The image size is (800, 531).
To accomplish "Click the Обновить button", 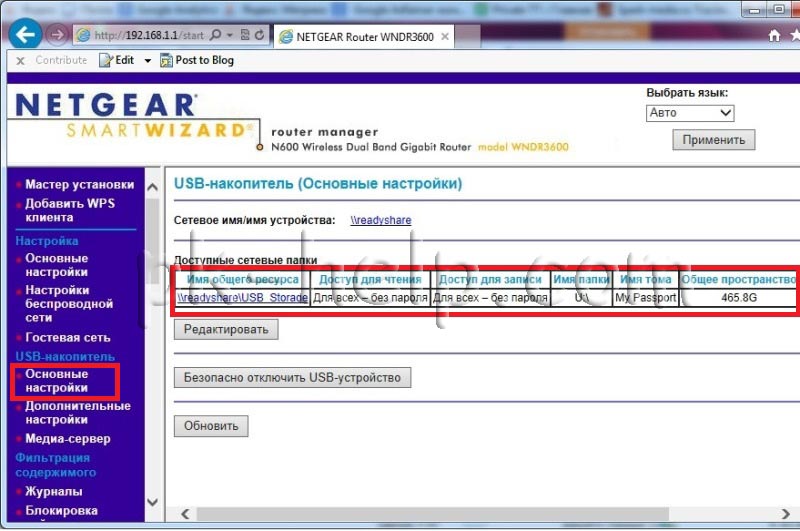I will click(211, 426).
